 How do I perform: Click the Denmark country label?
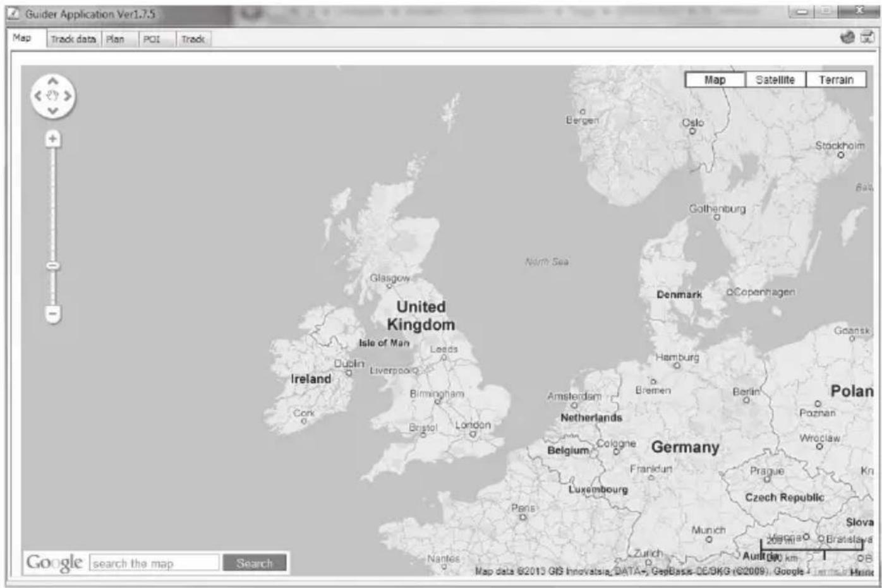(679, 294)
